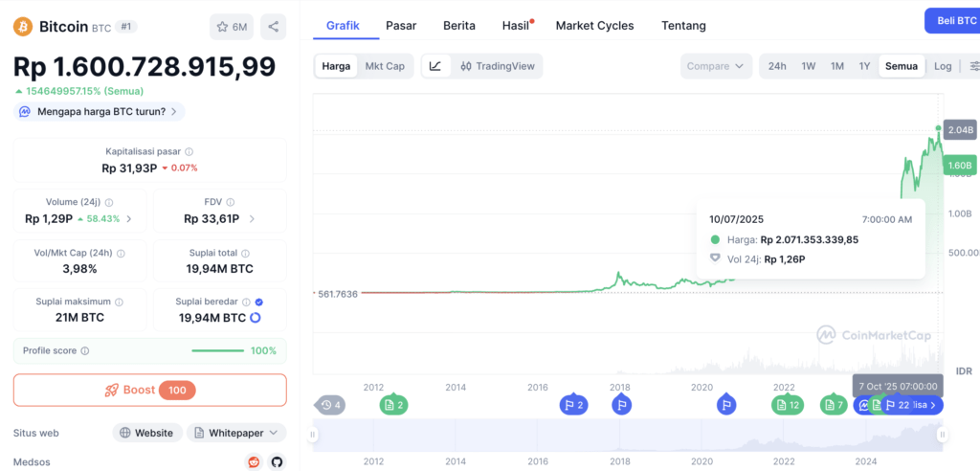Open the share icon button
This screenshot has width=980, height=471.
tap(273, 27)
